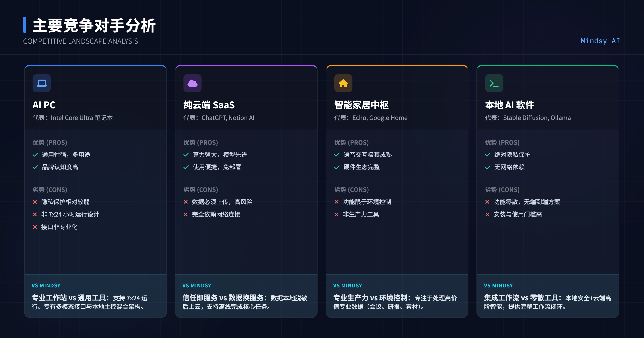Click the checkmark next to 算力强大，模型先进
Viewport: 644px width, 338px height.
[x=186, y=155]
